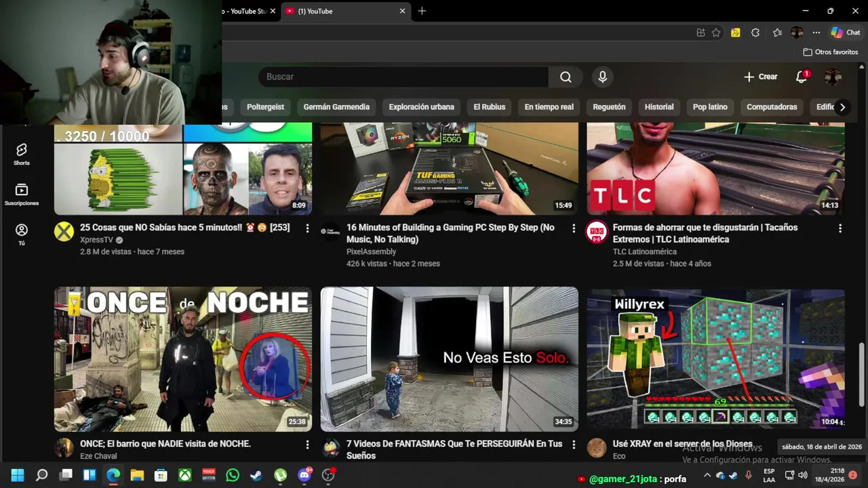
Task: Select the Poltergeist filter chip
Action: point(265,107)
